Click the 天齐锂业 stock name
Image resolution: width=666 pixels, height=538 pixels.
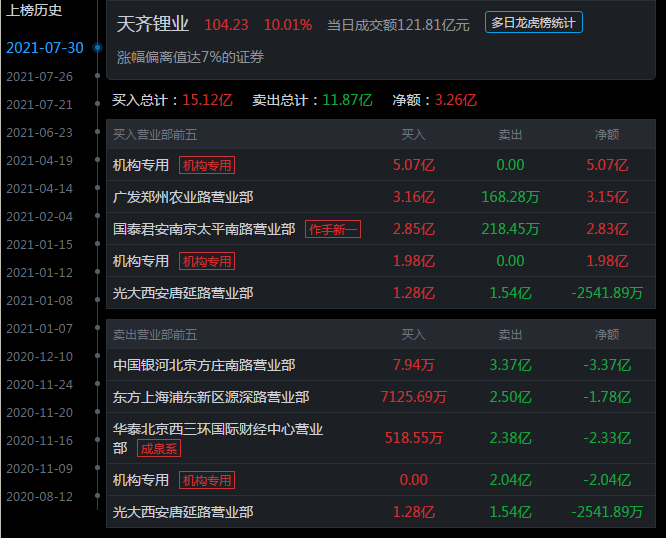coord(152,24)
